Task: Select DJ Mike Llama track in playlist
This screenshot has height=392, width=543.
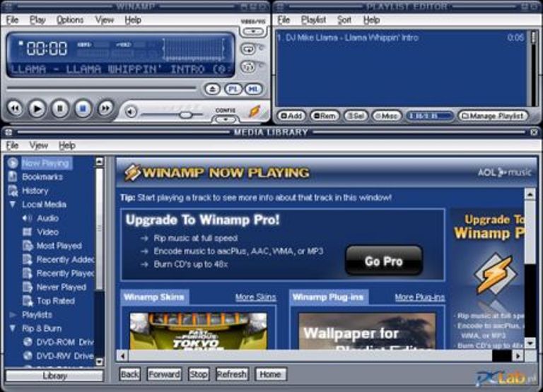Action: click(x=401, y=37)
